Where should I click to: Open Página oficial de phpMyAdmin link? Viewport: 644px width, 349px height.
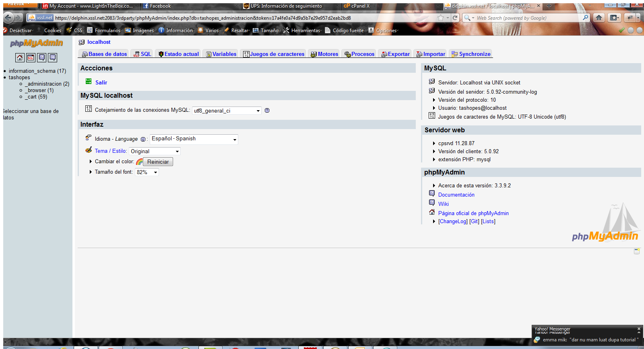(473, 213)
